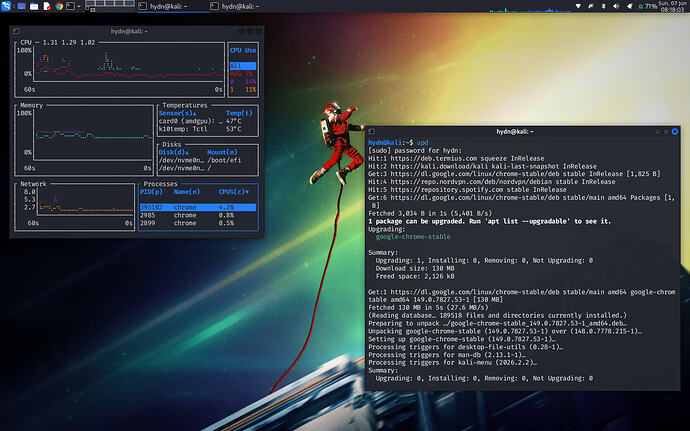This screenshot has height=431, width=690.
Task: Select the highlighted chrome process 395102
Action: coord(198,207)
